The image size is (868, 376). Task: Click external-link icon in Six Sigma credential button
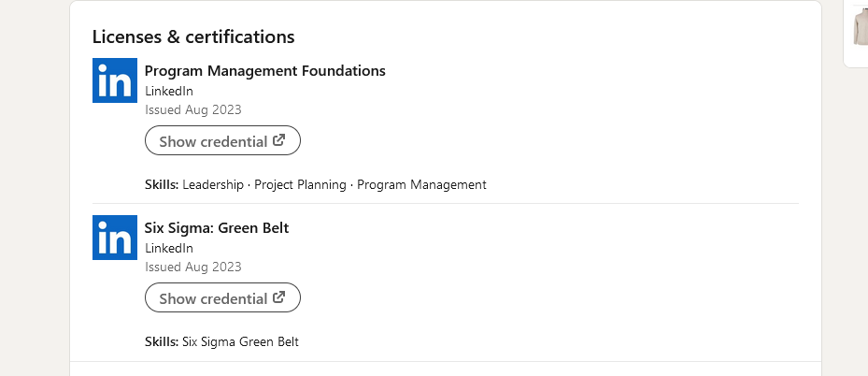279,297
